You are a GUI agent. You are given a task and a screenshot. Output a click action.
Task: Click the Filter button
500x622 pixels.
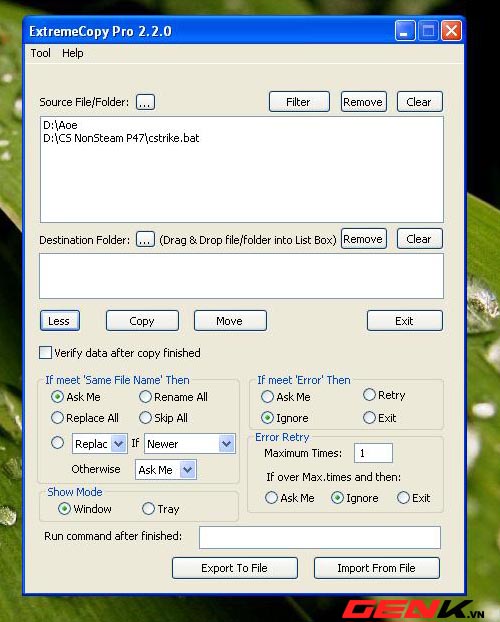pyautogui.click(x=299, y=102)
